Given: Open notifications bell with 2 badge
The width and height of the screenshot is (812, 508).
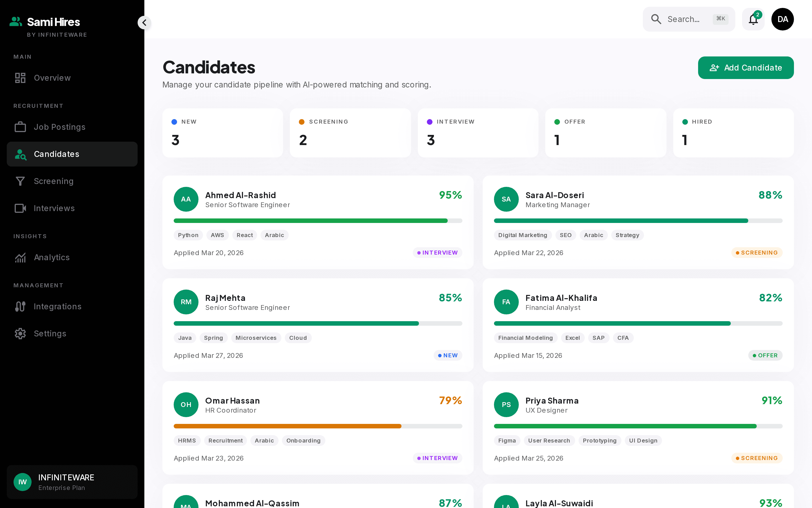Looking at the screenshot, I should point(753,19).
